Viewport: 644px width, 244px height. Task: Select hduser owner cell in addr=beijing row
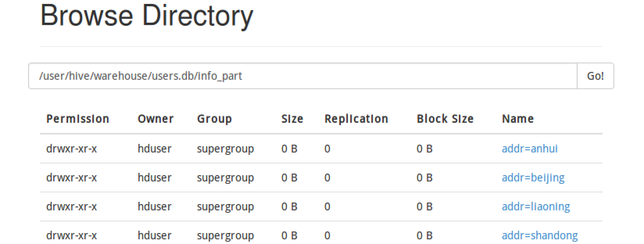pyautogui.click(x=154, y=178)
